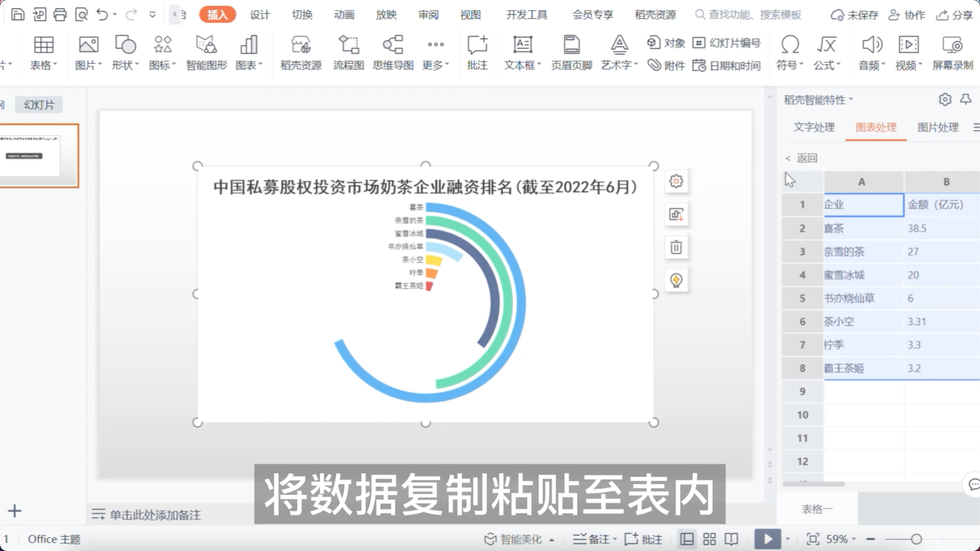Click 附件 attachment button
Viewport: 980px width, 551px height.
click(x=666, y=65)
